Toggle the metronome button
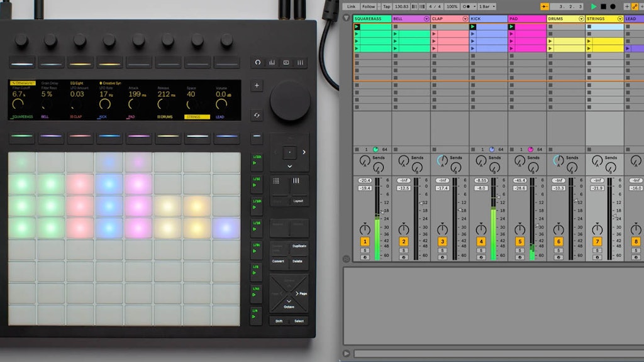 [467, 6]
